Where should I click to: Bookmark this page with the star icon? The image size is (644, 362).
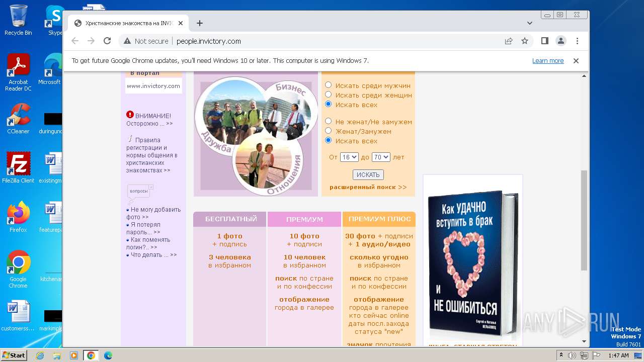pos(525,41)
